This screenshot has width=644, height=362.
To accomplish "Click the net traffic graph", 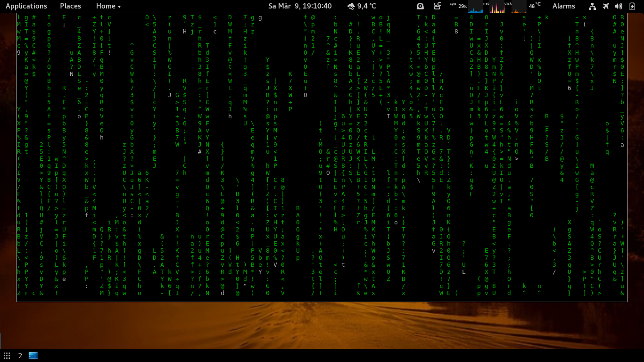I will point(496,7).
